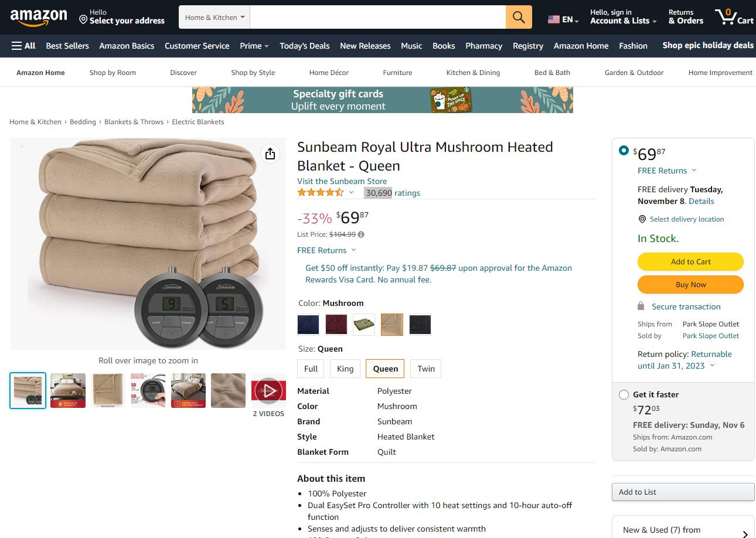Choose the Get it faster $72.03 option
Viewport: 756px width, 538px height.
click(623, 395)
